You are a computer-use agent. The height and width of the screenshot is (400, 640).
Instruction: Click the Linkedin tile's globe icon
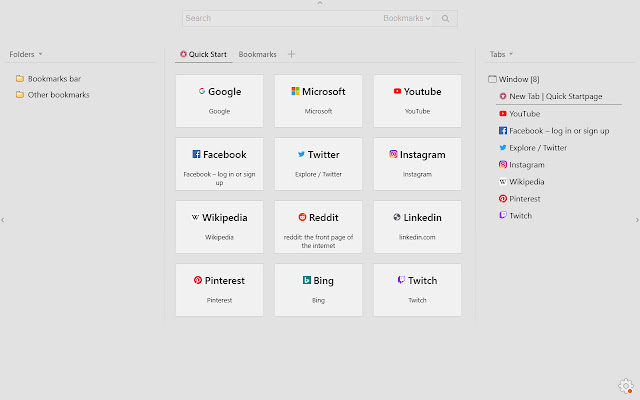(x=397, y=217)
